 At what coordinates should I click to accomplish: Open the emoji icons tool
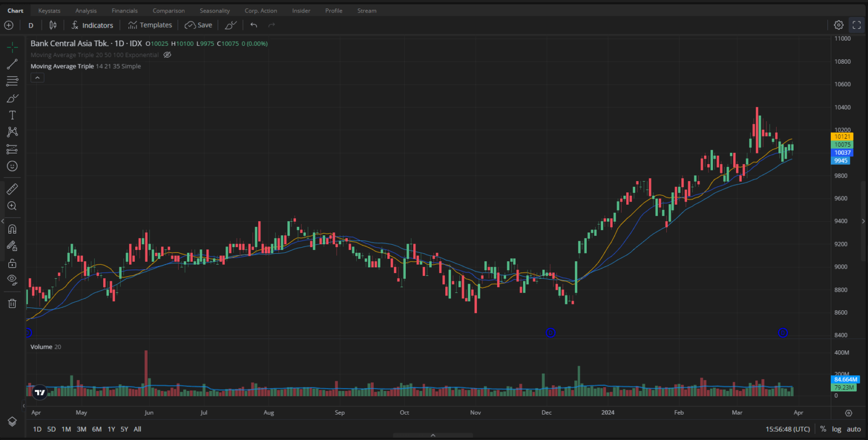(x=12, y=166)
